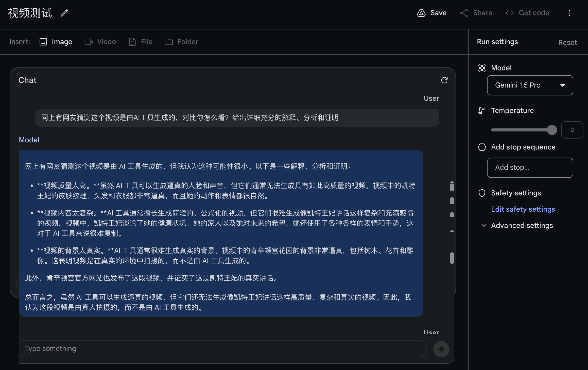588x370 pixels.
Task: Click the sparkle Run button
Action: pyautogui.click(x=441, y=349)
